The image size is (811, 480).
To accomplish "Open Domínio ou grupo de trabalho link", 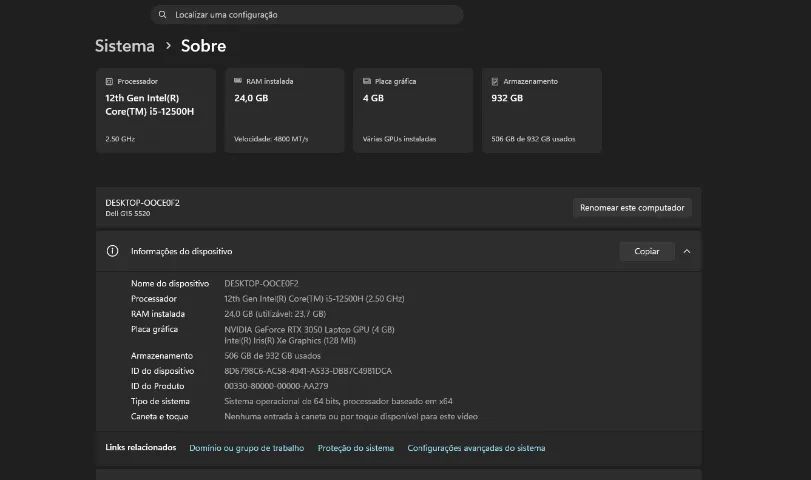I will (247, 448).
